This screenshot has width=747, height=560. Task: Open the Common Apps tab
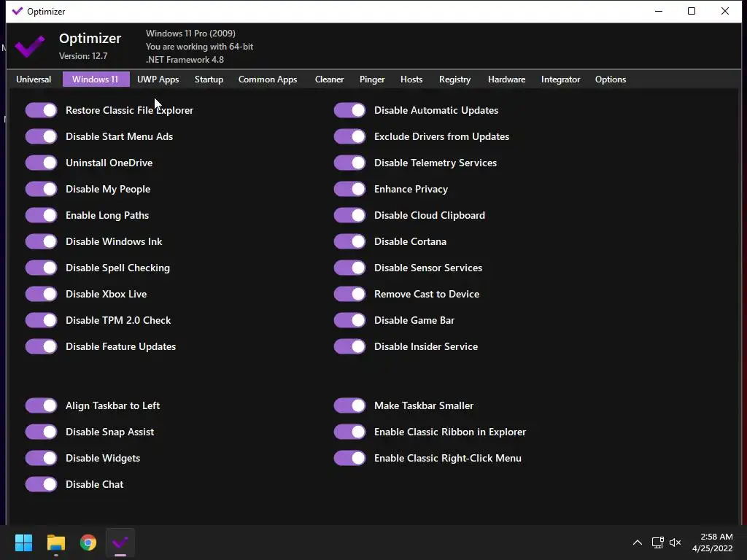click(268, 79)
